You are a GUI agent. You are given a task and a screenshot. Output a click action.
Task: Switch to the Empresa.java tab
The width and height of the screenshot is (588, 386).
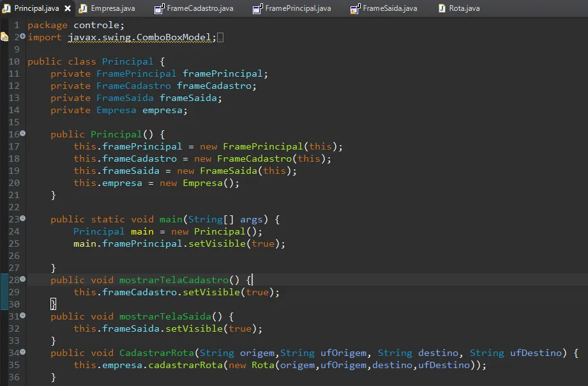(107, 8)
